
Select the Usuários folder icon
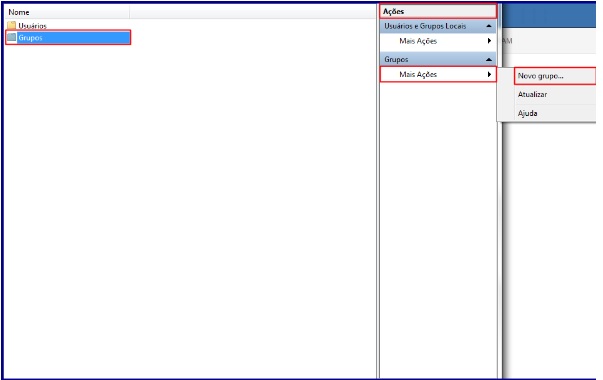point(12,25)
